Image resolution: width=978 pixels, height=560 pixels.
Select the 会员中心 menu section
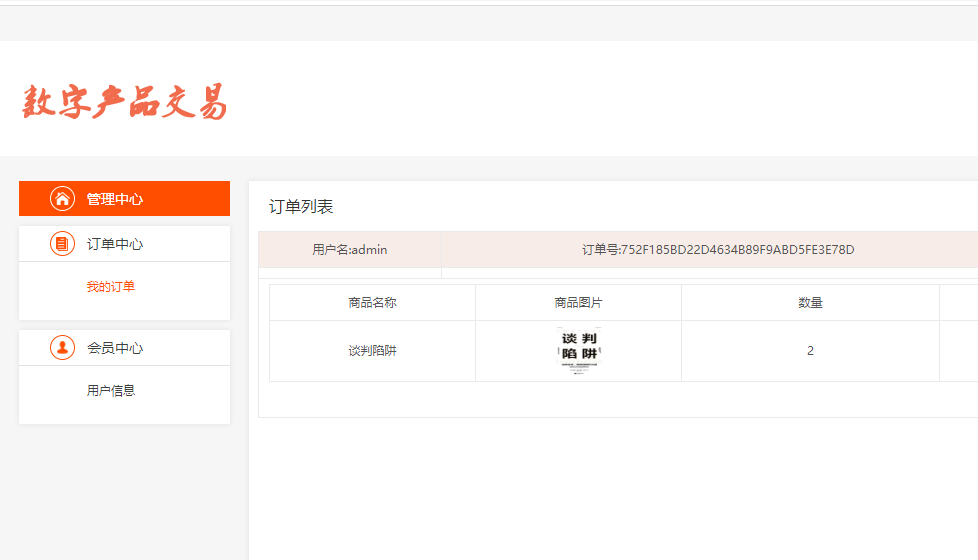click(x=124, y=348)
